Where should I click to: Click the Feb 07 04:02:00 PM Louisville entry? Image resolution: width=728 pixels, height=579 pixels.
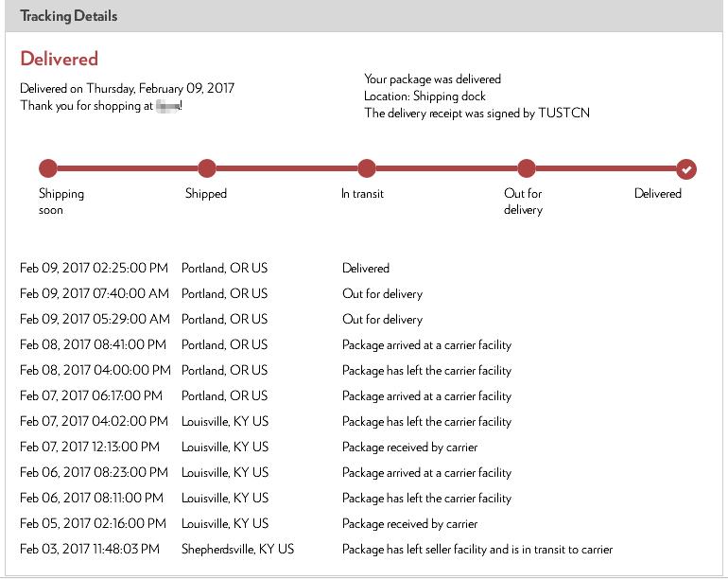(x=225, y=422)
